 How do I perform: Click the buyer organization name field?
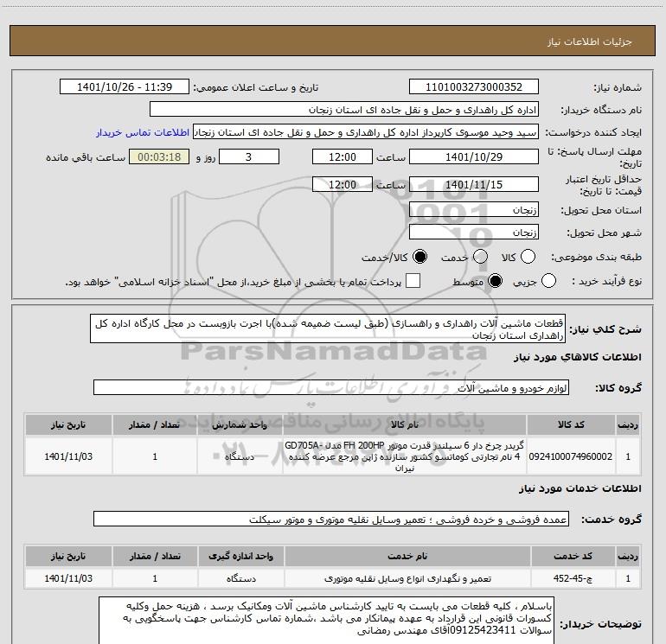pyautogui.click(x=344, y=110)
